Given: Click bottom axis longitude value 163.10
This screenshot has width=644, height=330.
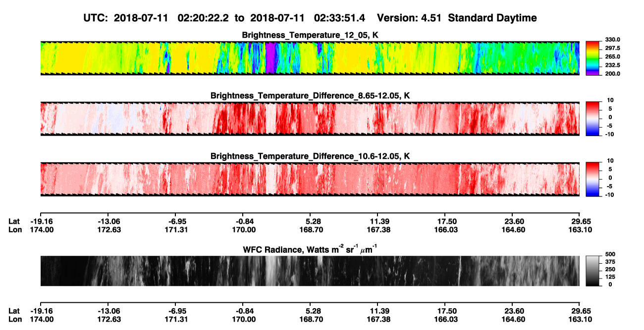Looking at the screenshot, I should 581,319.
